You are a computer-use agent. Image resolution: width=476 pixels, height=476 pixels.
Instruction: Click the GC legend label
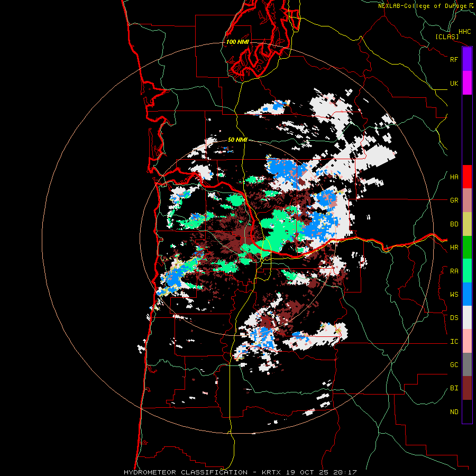point(454,365)
